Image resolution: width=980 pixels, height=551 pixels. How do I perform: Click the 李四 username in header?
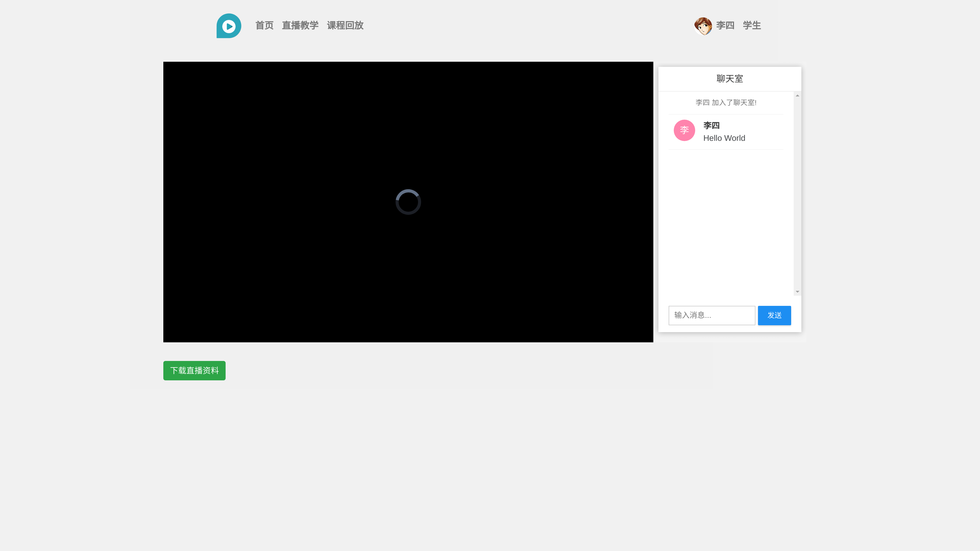click(x=725, y=26)
